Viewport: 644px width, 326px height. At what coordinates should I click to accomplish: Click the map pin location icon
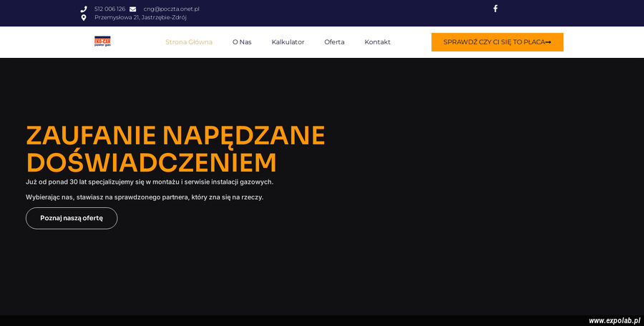(x=84, y=18)
